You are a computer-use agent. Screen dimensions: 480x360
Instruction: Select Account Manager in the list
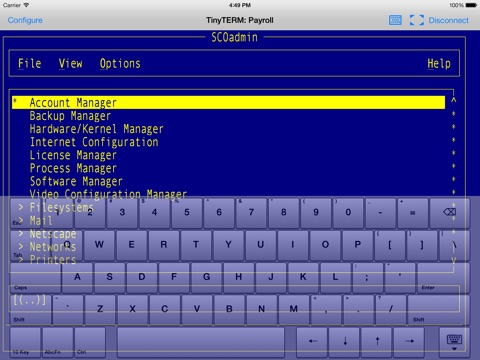point(228,102)
